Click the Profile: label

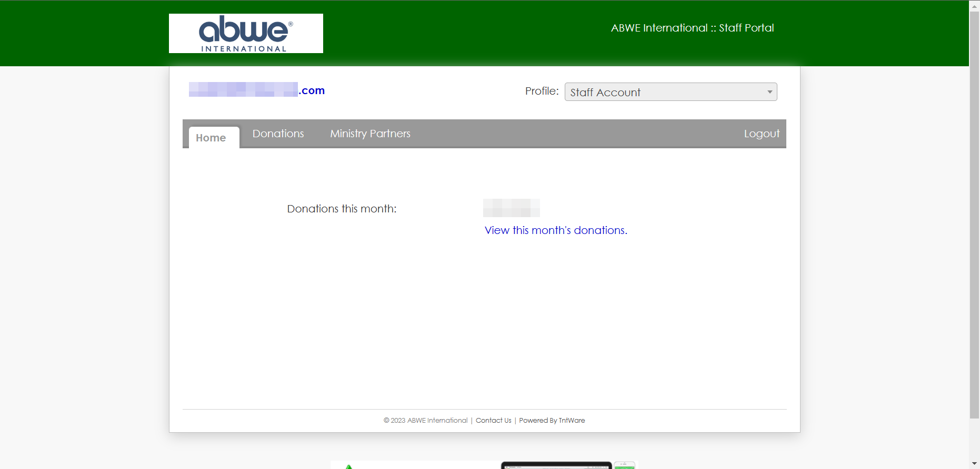click(x=542, y=91)
